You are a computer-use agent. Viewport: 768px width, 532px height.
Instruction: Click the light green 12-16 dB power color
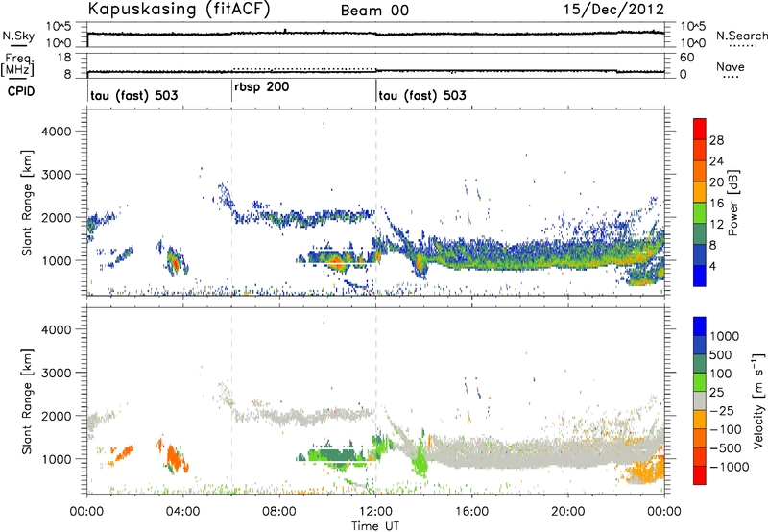(700, 212)
